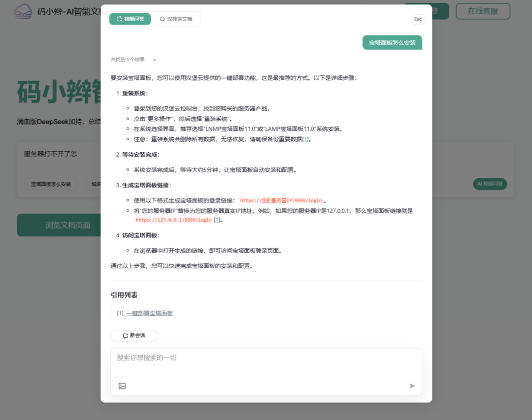Click the 等待安装完成 step heading
This screenshot has height=420, width=532.
pos(140,155)
